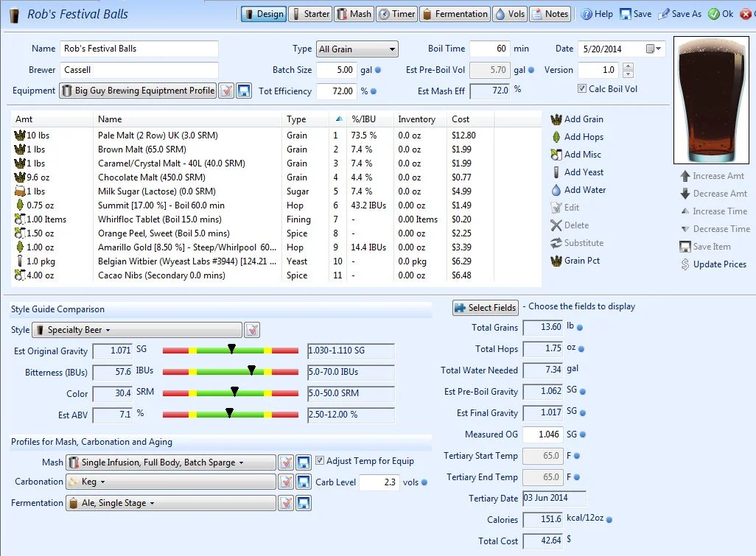Image resolution: width=756 pixels, height=556 pixels.
Task: Edit carbonation profile checkmark icon
Action: tap(286, 482)
